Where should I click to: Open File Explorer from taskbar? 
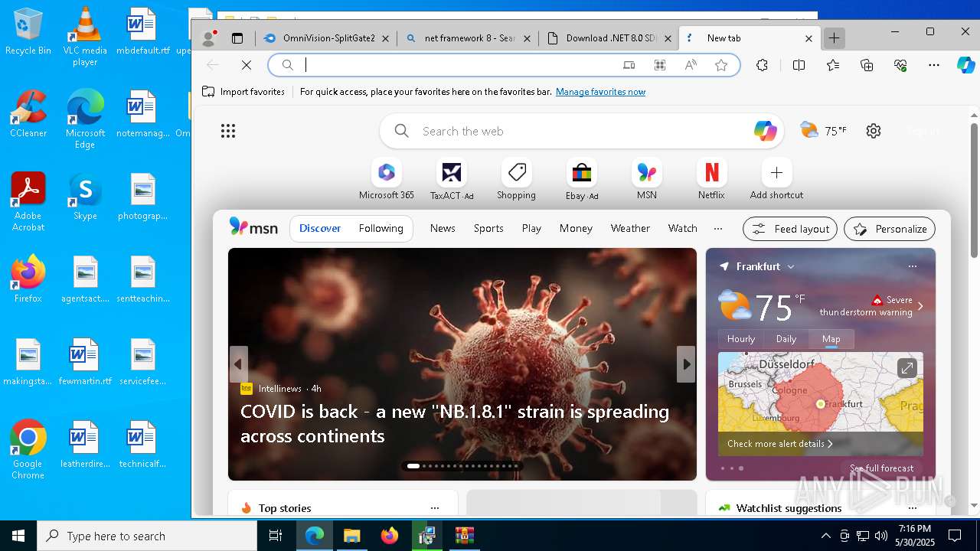click(x=352, y=536)
